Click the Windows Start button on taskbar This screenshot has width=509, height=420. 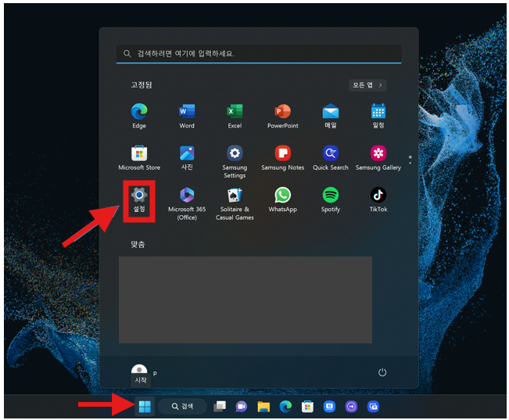tap(145, 407)
